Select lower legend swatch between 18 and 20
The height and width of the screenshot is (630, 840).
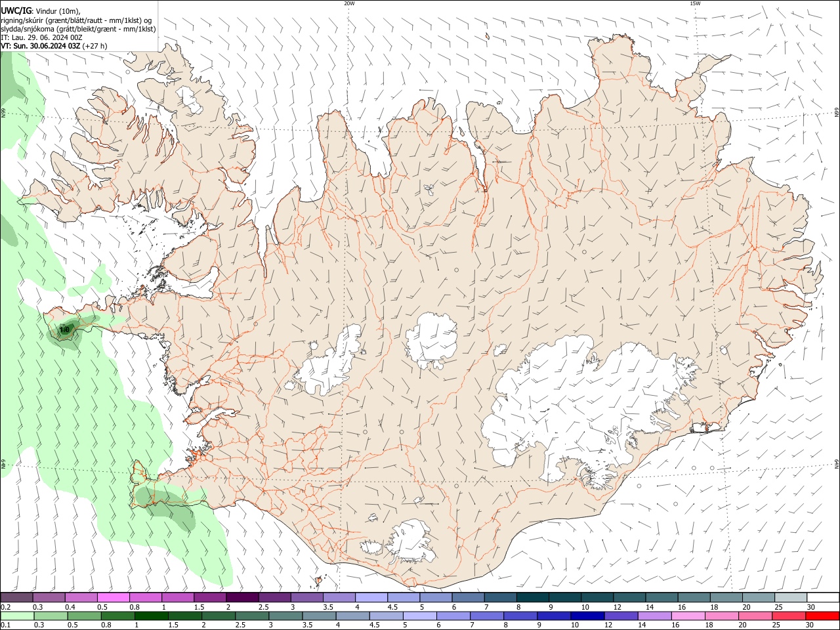tap(721, 616)
